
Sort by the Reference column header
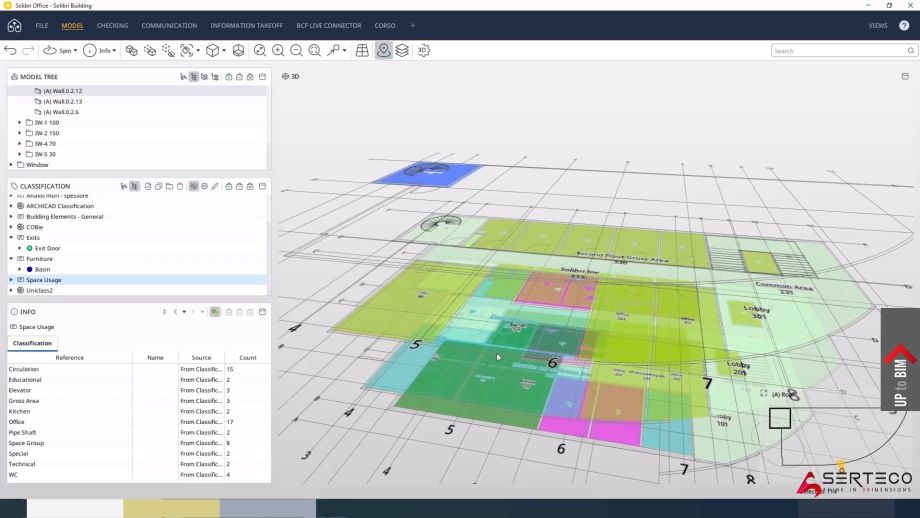(x=70, y=358)
